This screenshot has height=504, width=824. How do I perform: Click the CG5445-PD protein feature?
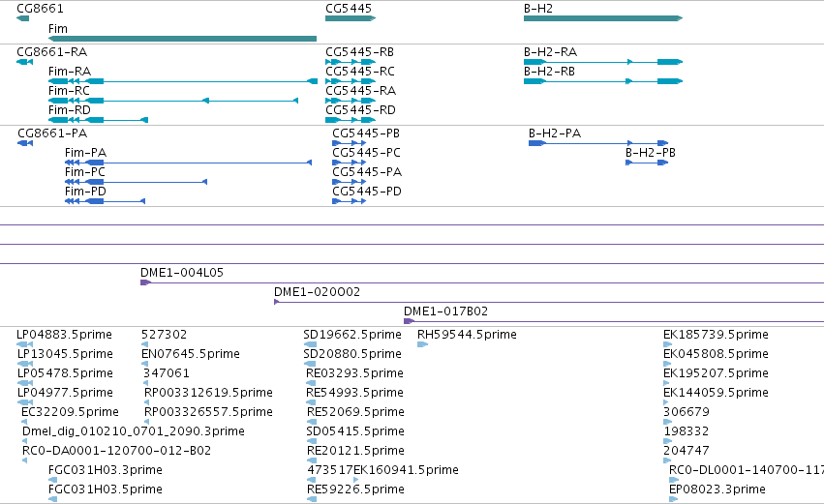(x=349, y=201)
